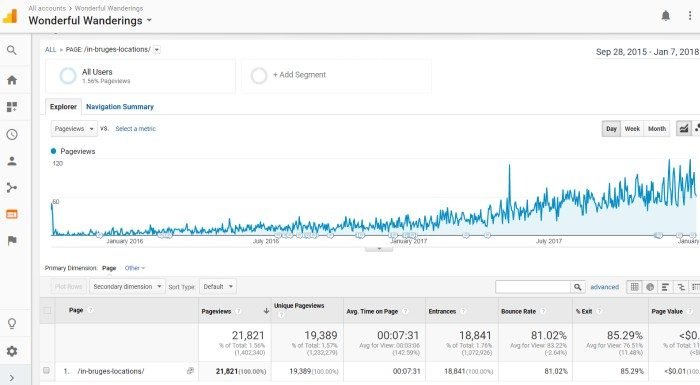
Task: Switch chart granularity to Month
Action: [x=657, y=129]
